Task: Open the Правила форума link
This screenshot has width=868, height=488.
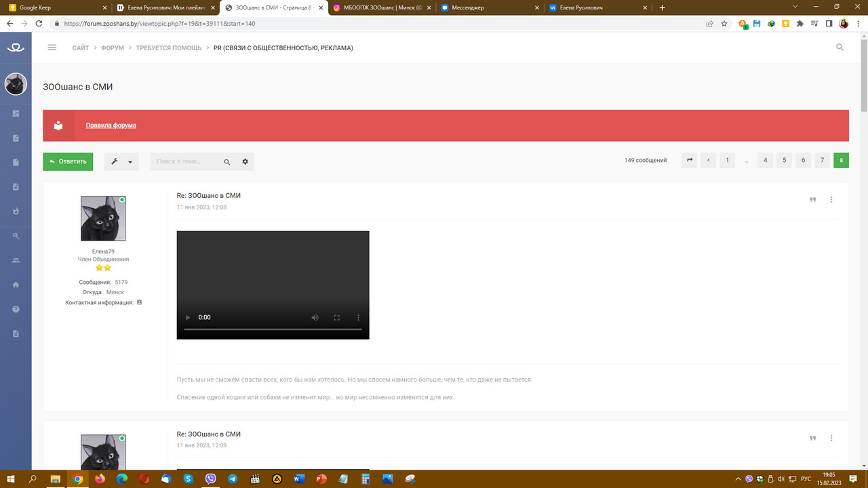Action: [x=111, y=125]
